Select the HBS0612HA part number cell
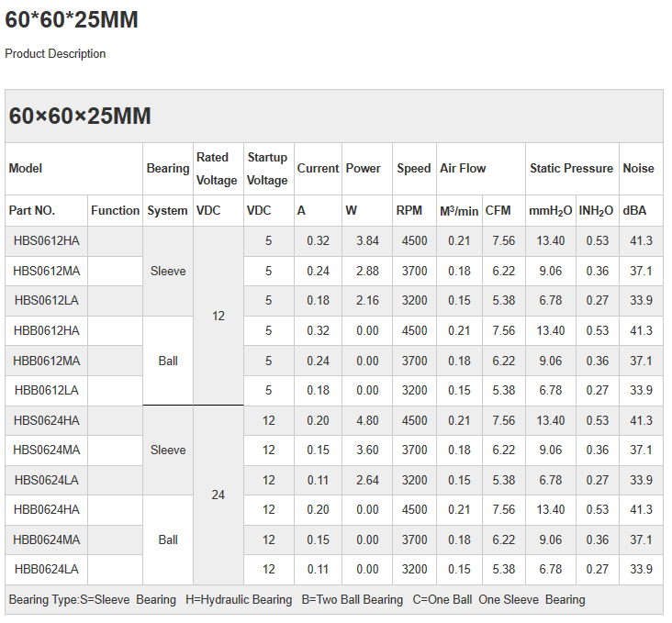Screen dimensions: 672x623 tap(47, 241)
